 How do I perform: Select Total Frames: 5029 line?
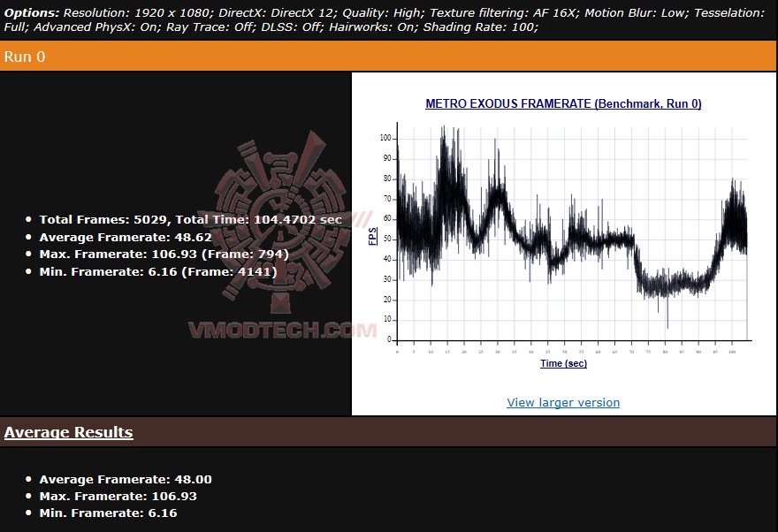191,220
